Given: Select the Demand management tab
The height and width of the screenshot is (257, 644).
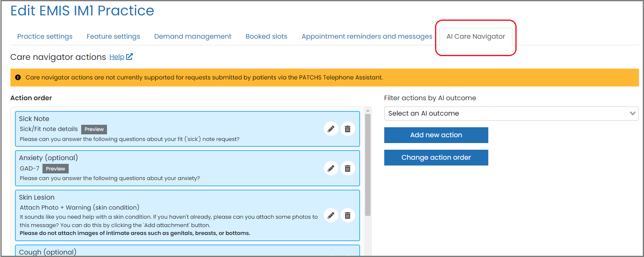Looking at the screenshot, I should 193,36.
